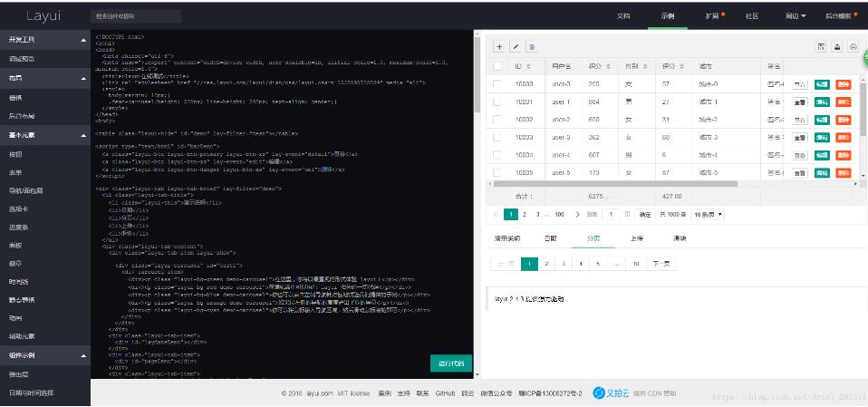
Task: Open 社区 in the top navigation
Action: coord(752,16)
